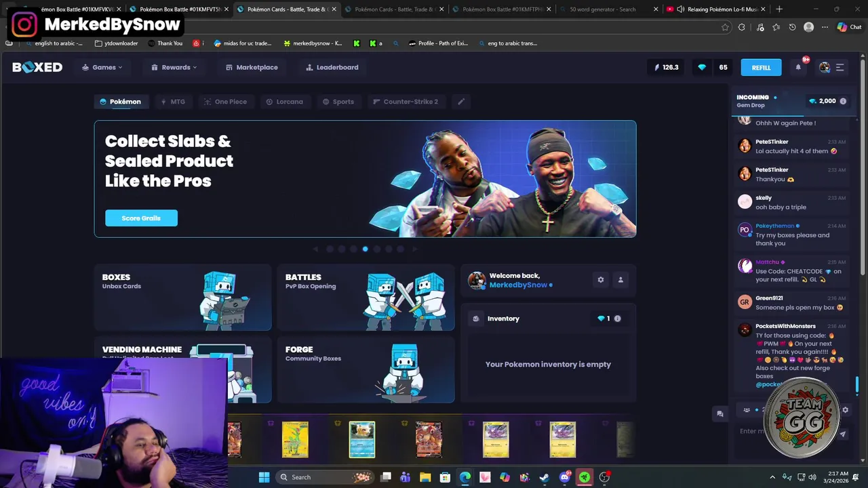The width and height of the screenshot is (868, 488).
Task: Click the REFILL button
Action: point(761,67)
